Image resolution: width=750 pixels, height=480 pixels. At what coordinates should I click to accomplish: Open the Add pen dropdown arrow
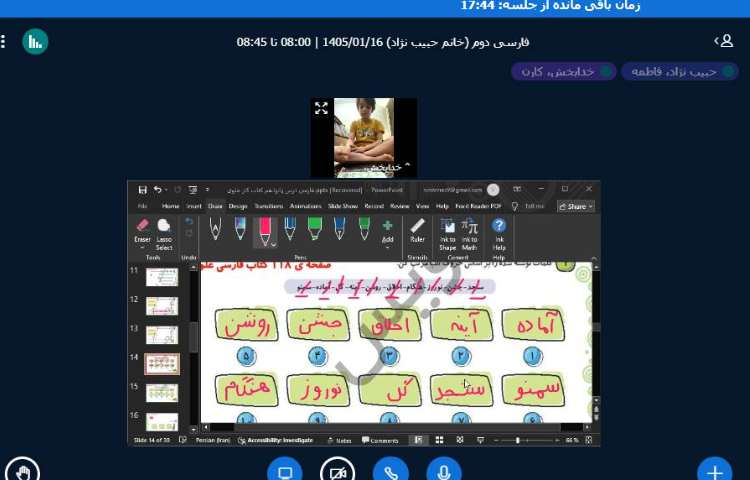click(387, 248)
